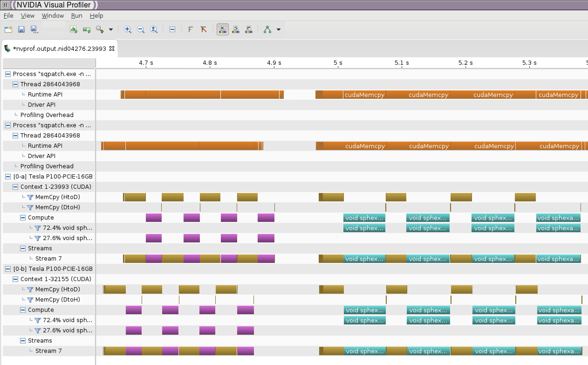Screen dimensions: 588x365
Task: Open dropdown arrow next to dependency analysis icon
Action: pyautogui.click(x=279, y=30)
